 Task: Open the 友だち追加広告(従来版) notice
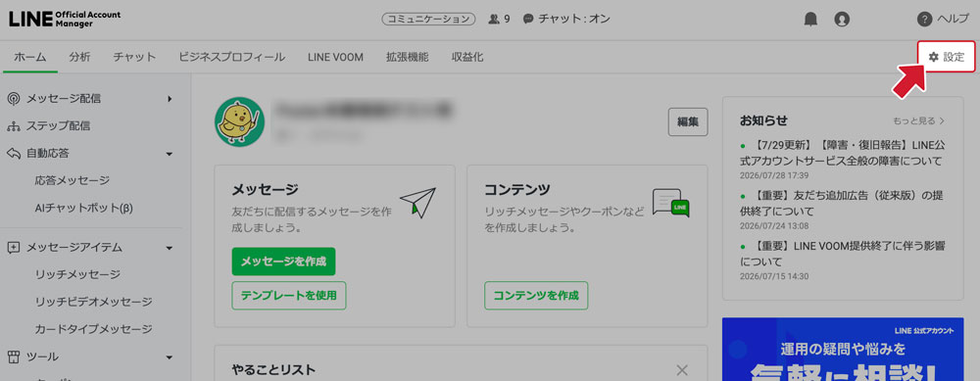(842, 204)
